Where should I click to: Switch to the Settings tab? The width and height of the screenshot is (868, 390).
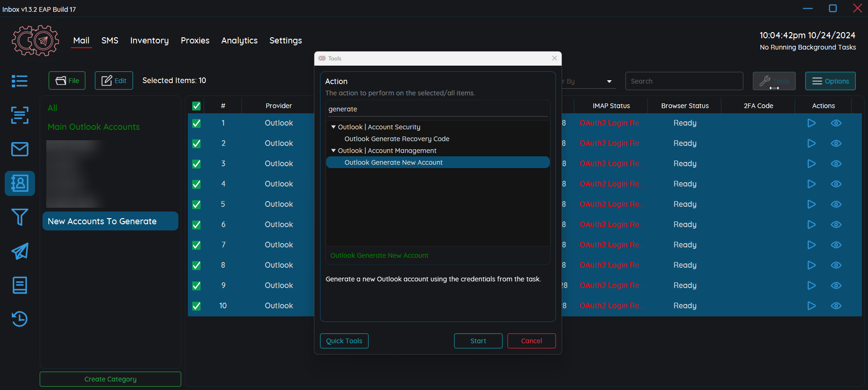point(286,41)
